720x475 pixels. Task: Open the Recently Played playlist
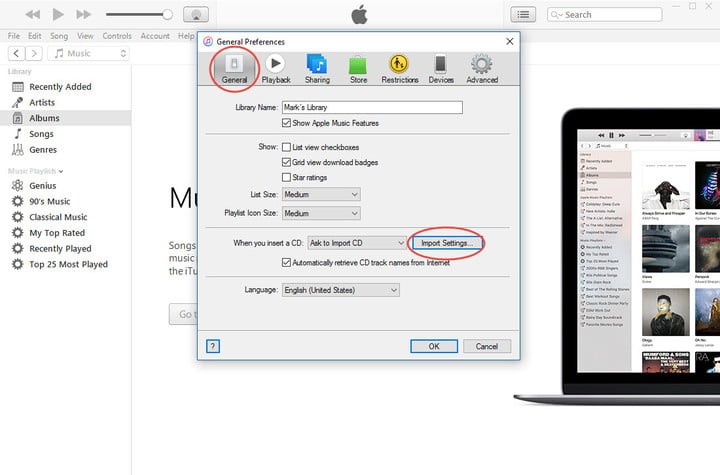[66, 249]
